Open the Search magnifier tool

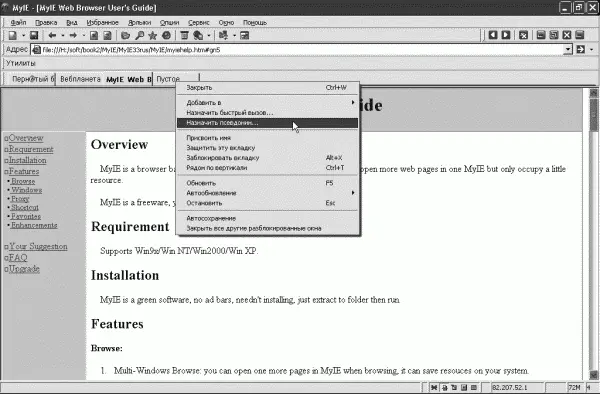pos(140,36)
